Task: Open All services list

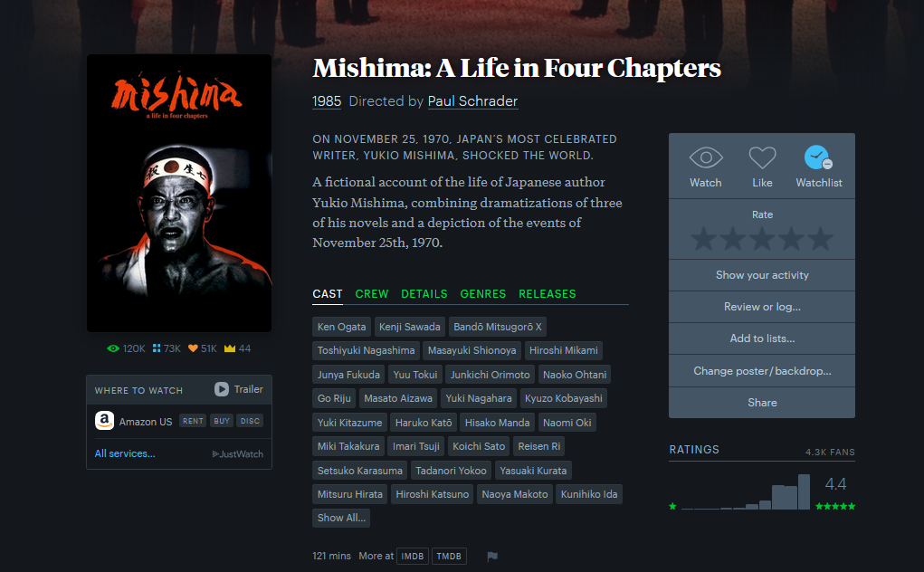Action: point(125,453)
